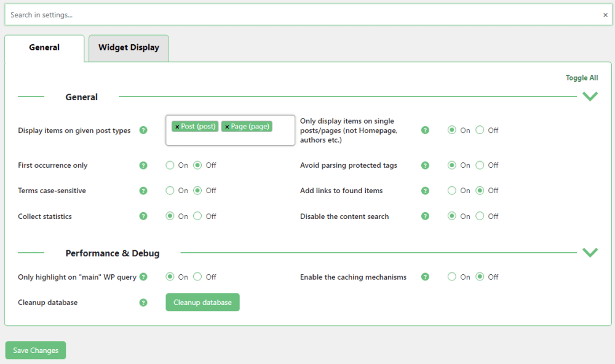Image resolution: width=615 pixels, height=364 pixels.
Task: Click help icon next to Add links to found items
Action: click(x=425, y=191)
